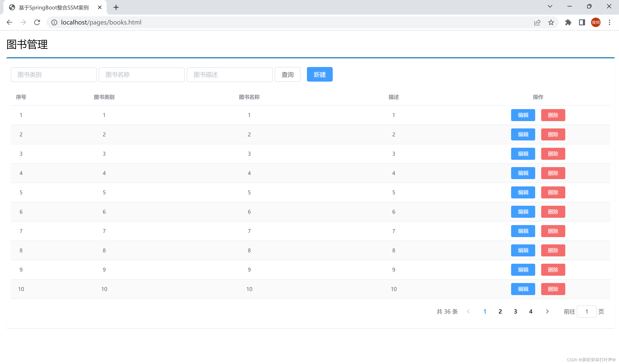Focus the 图书名称 search field
619x364 pixels.
point(141,75)
